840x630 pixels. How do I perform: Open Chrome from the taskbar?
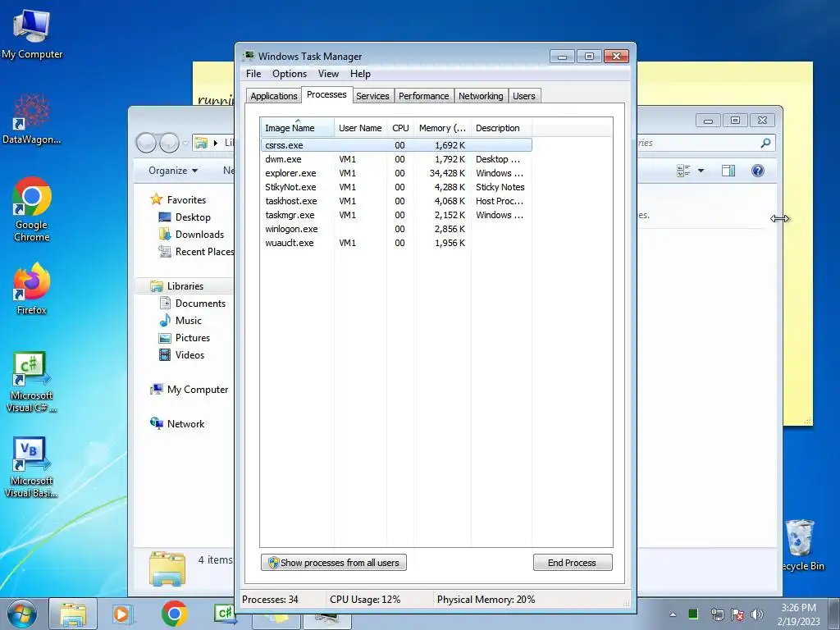[x=174, y=614]
